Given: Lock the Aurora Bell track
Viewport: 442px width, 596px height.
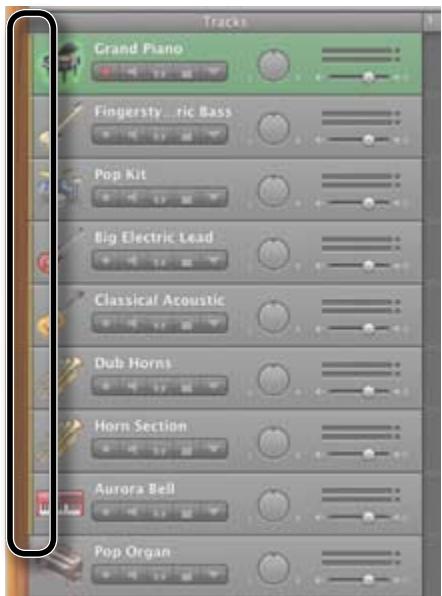Looking at the screenshot, I should pos(186,513).
